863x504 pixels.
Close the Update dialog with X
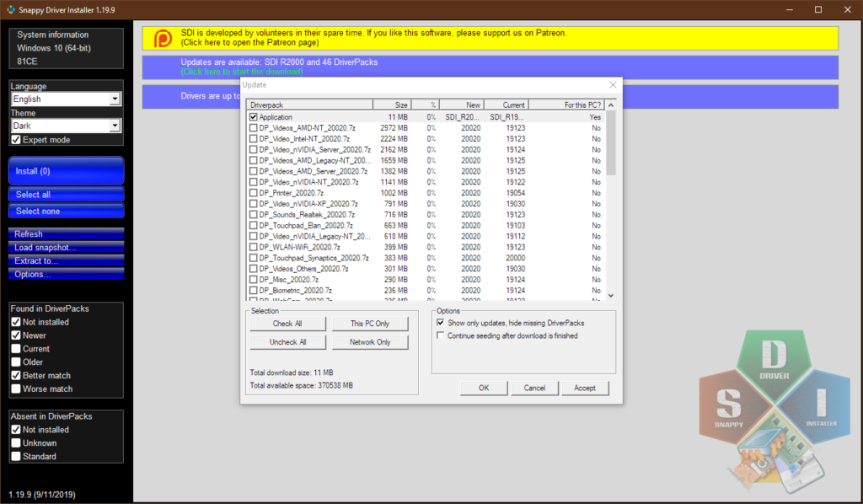point(614,85)
